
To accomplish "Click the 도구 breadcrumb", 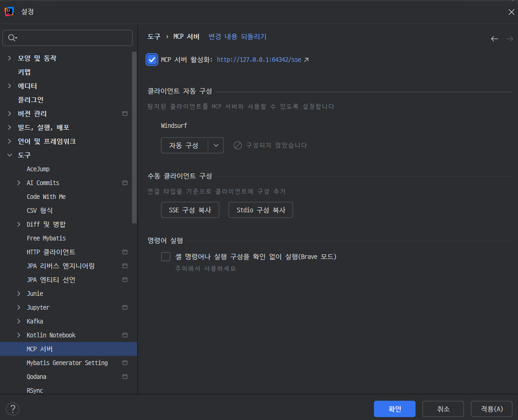I will (154, 36).
